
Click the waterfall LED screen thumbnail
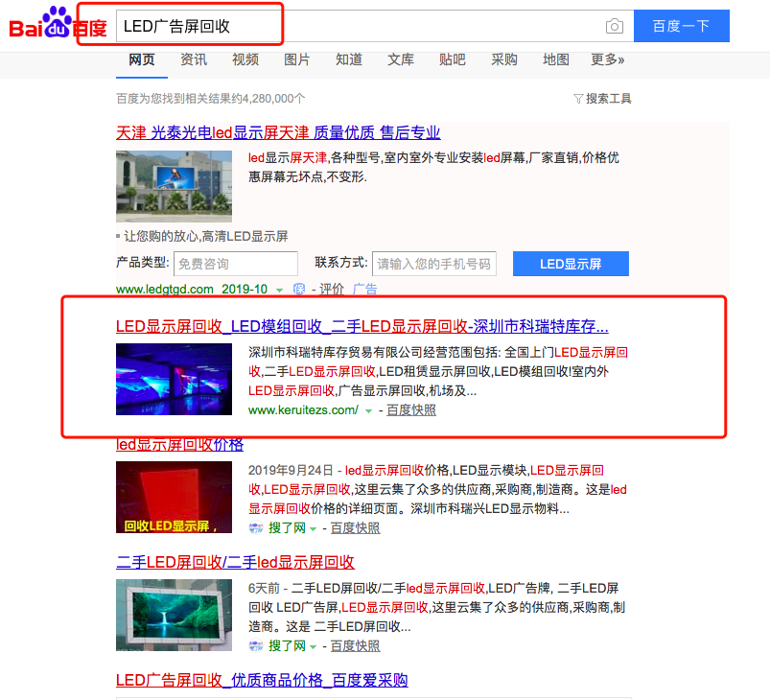[174, 615]
